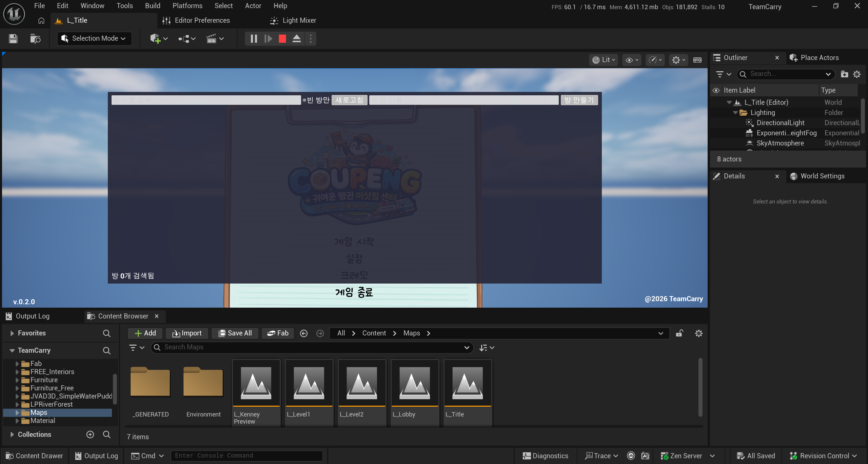
Task: Click Save All in Content Browser
Action: [235, 333]
